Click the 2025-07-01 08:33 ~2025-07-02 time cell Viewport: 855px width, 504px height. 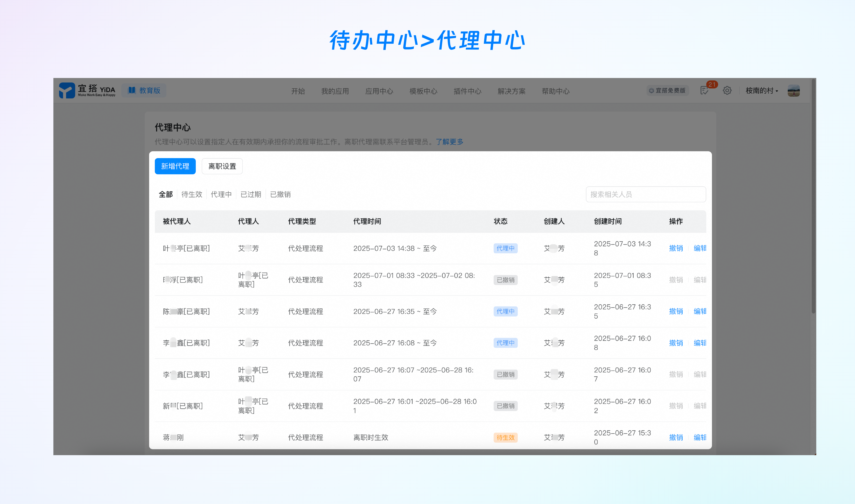(x=414, y=280)
